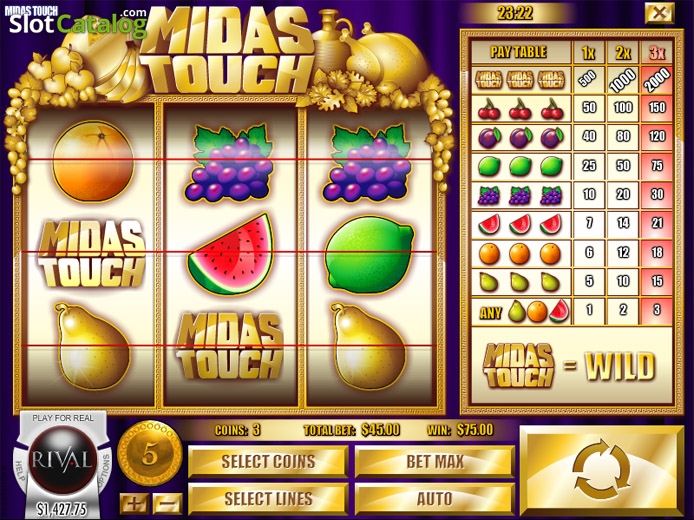The height and width of the screenshot is (520, 694).
Task: Open the Rival logo Play For Real button
Action: pos(62,459)
